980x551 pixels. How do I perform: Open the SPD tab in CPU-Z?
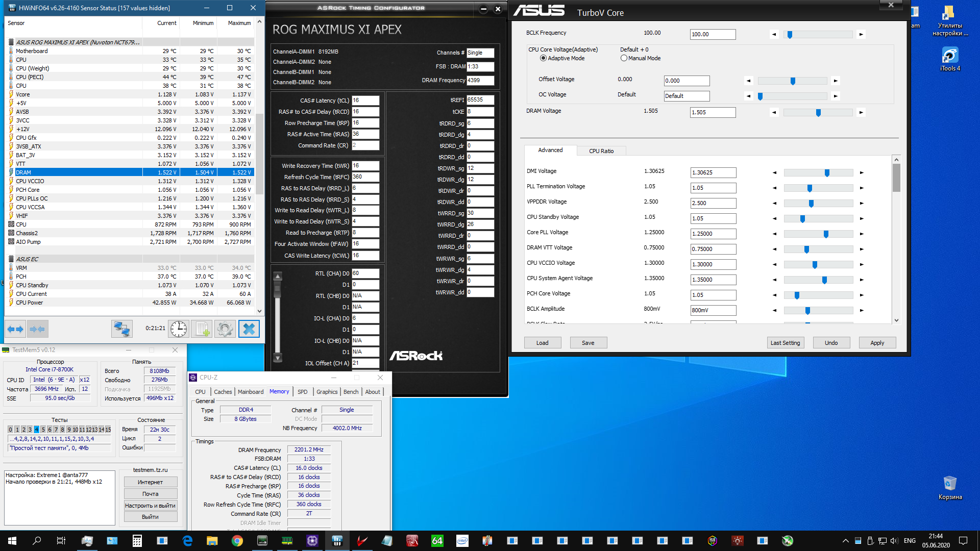(x=302, y=392)
